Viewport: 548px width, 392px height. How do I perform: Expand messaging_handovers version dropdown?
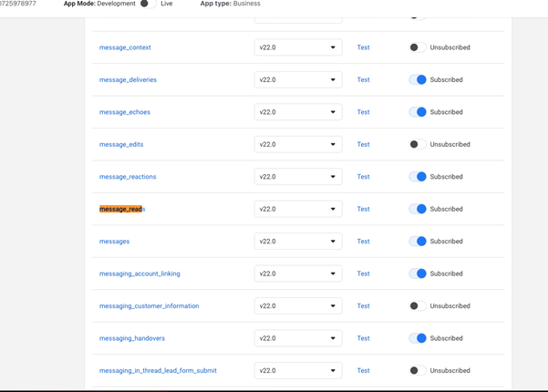[298, 338]
